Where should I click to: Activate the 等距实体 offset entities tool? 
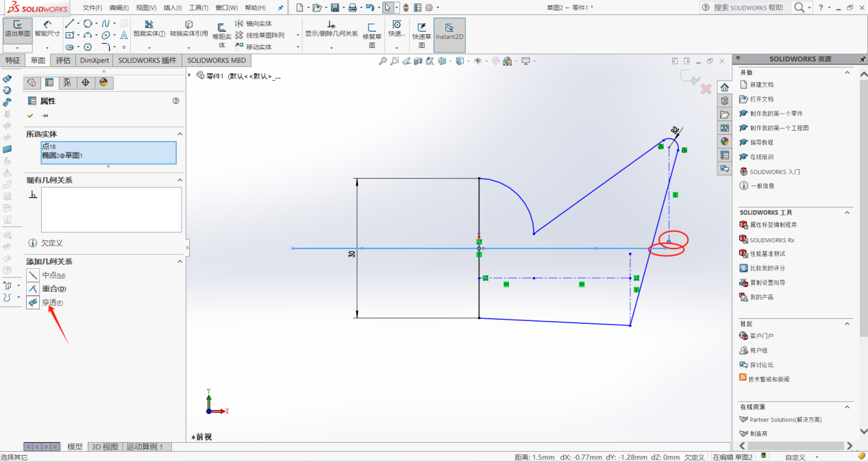point(221,36)
